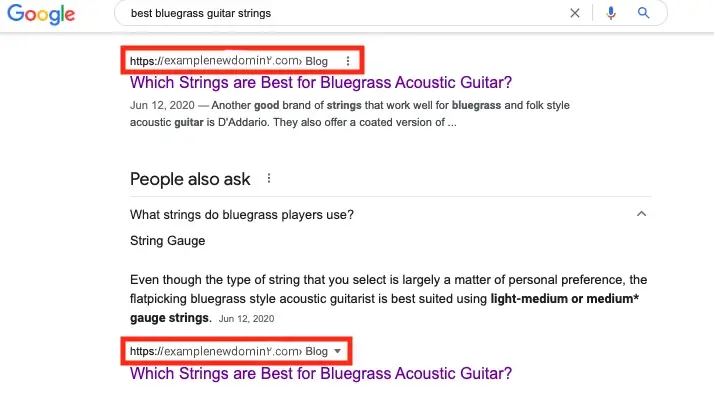Open the second "Which Strings are Best" result title

(x=321, y=373)
